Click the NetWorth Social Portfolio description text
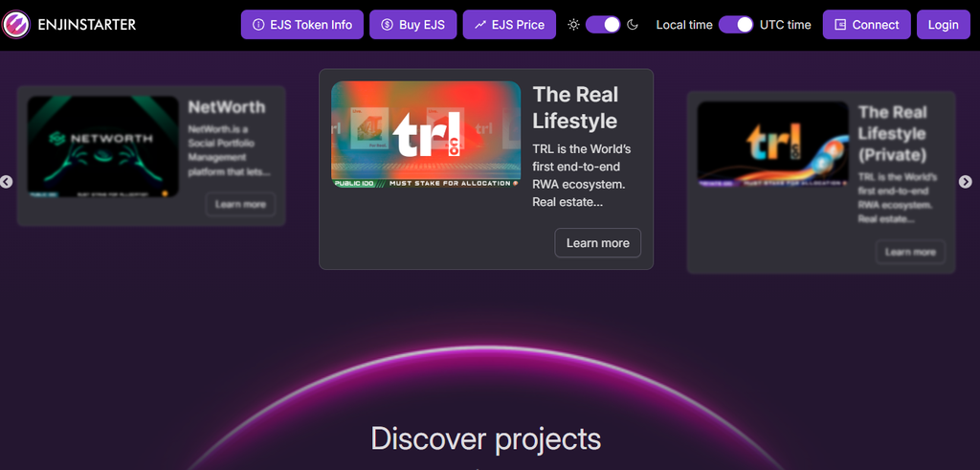 (230, 150)
